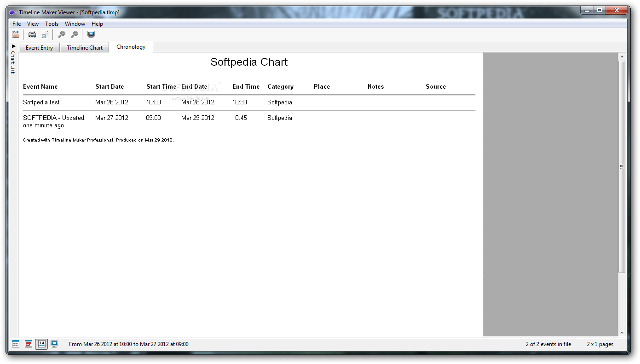
Task: Select the Chronology tab
Action: tap(131, 47)
